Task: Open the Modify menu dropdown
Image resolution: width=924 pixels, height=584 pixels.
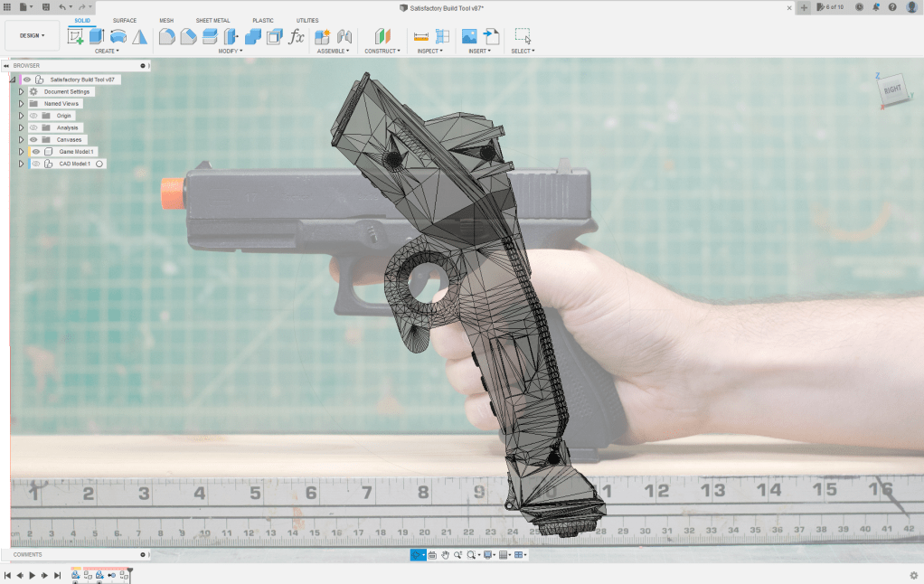Action: [231, 51]
